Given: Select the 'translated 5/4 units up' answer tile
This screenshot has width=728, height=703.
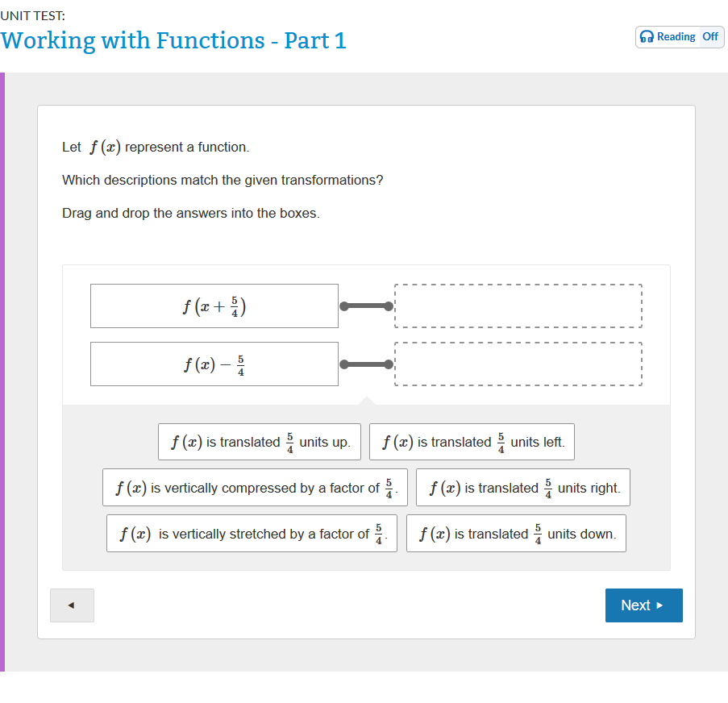Looking at the screenshot, I should point(260,442).
